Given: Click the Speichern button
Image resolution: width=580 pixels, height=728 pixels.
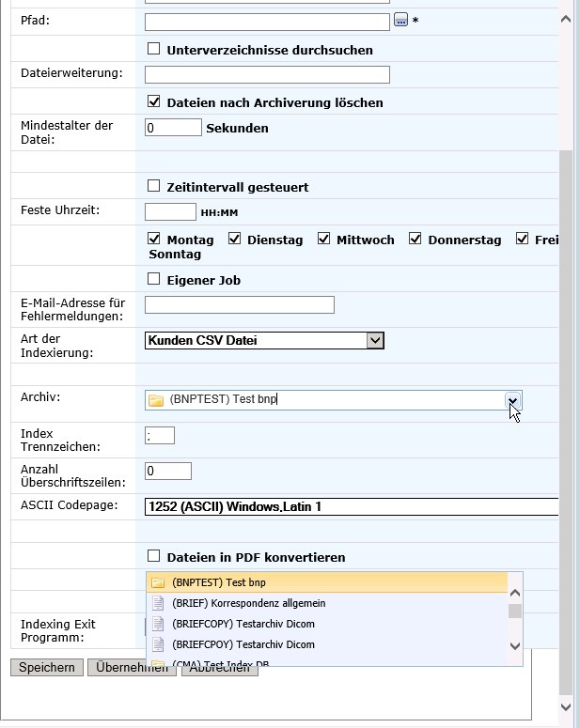Looking at the screenshot, I should [x=47, y=667].
